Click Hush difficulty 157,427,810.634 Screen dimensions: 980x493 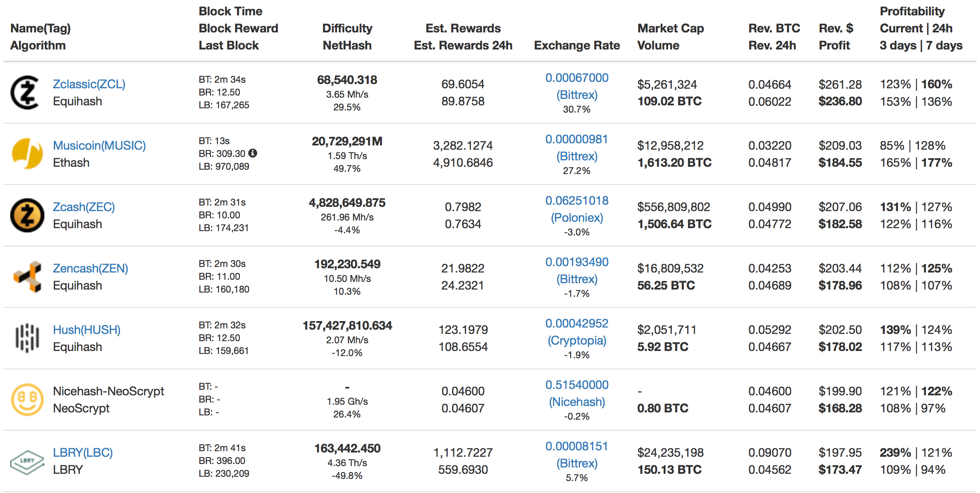pyautogui.click(x=347, y=325)
